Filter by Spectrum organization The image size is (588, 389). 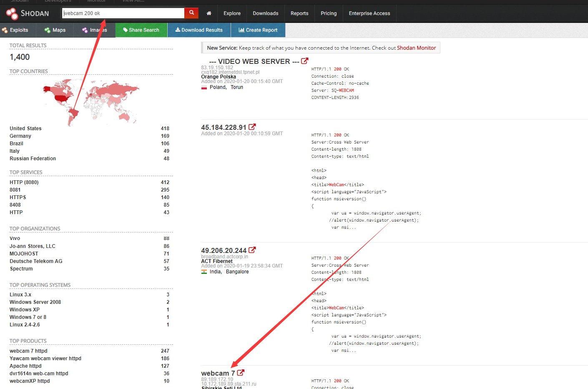tap(21, 269)
